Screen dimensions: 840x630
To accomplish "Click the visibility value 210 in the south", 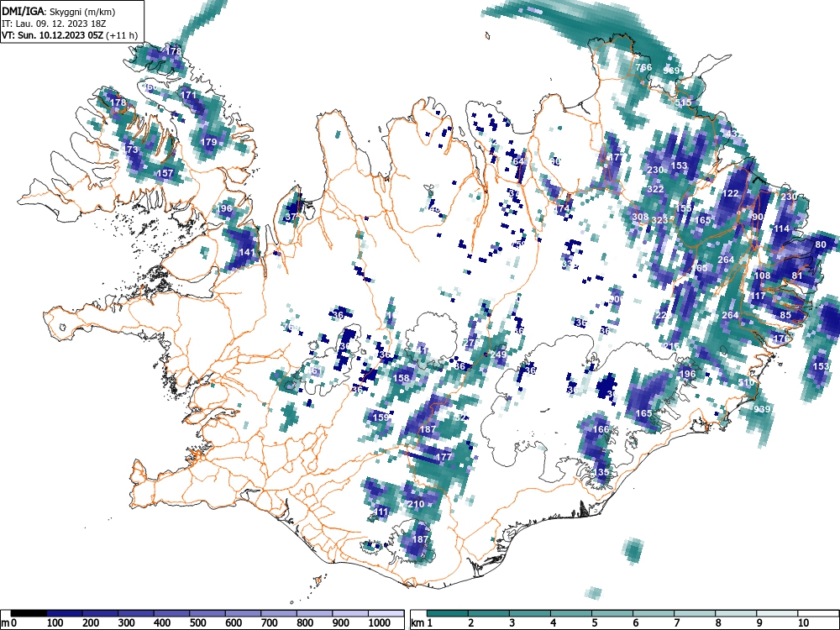I will click(416, 504).
